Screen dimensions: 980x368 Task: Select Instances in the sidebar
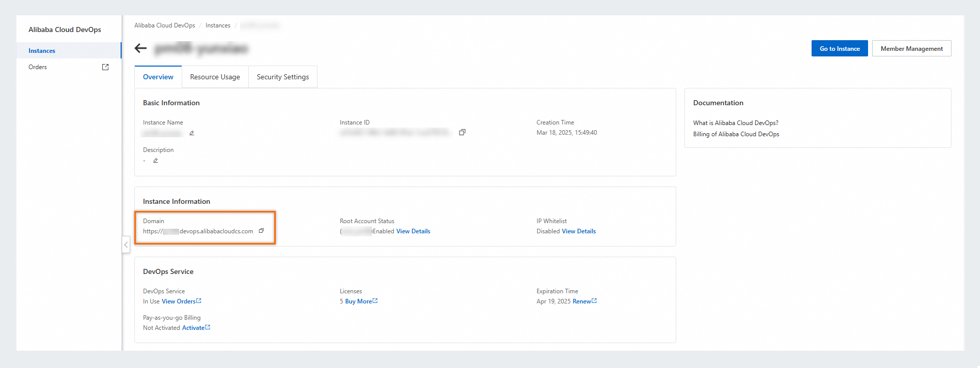pos(69,50)
